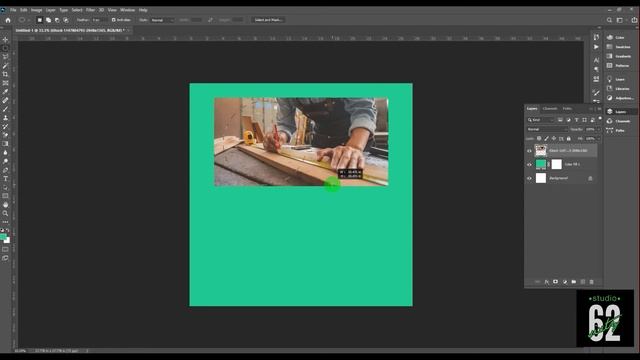The height and width of the screenshot is (360, 640).
Task: Open the Edit Toolbar three-dots button
Action: 5,222
